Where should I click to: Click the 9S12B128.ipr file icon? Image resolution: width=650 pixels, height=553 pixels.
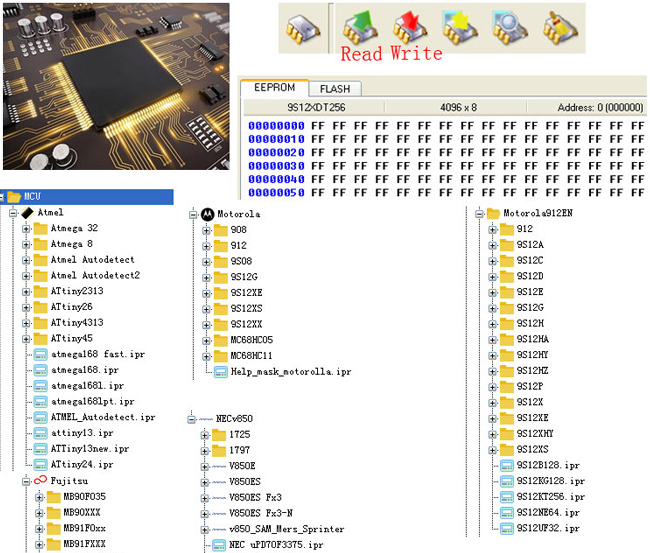507,466
